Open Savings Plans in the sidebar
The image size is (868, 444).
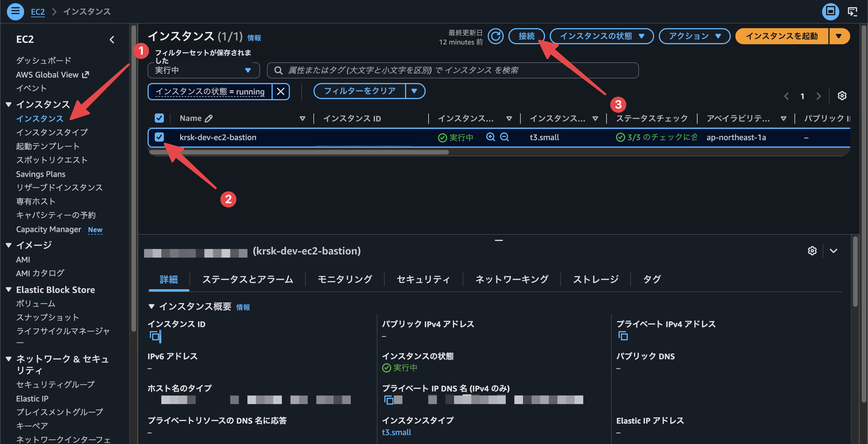coord(41,174)
